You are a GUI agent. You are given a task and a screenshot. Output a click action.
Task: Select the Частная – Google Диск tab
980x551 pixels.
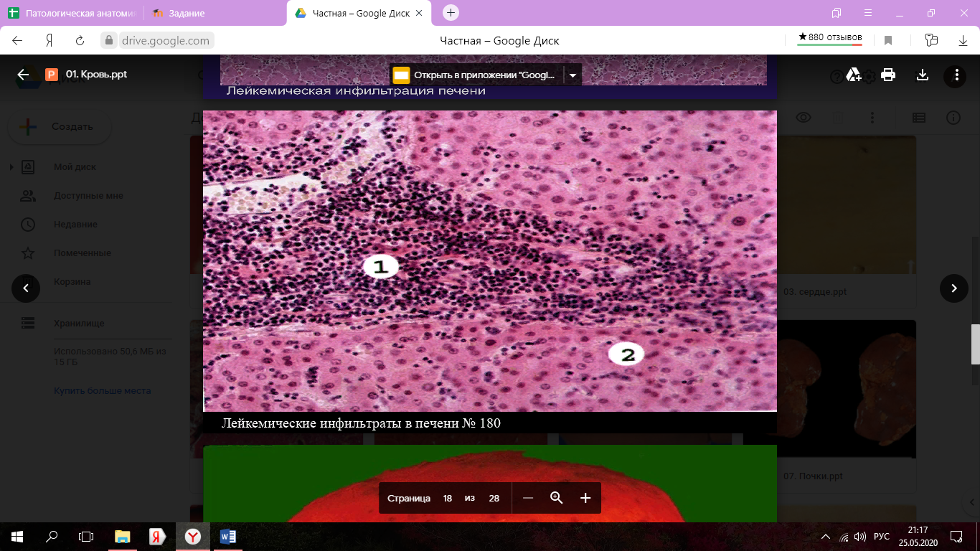359,14
